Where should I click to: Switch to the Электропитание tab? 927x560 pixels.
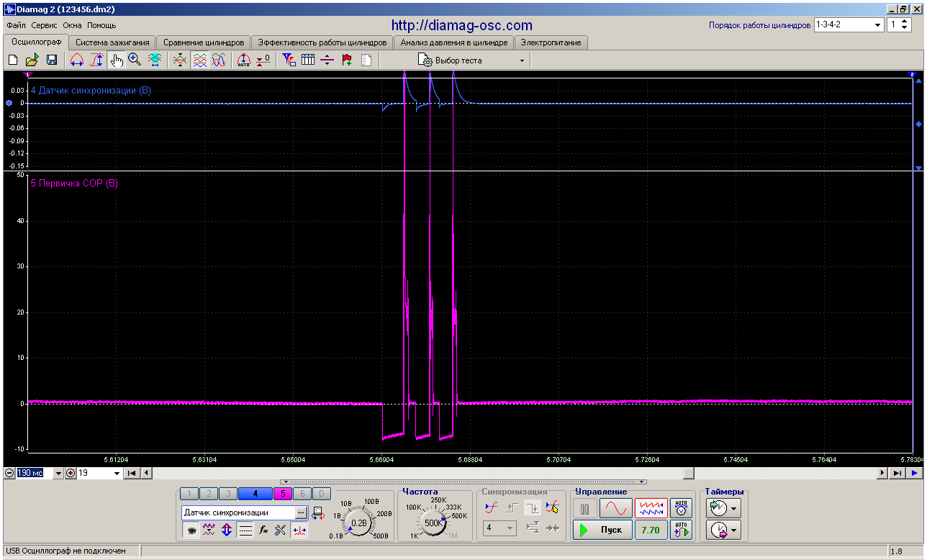click(x=551, y=42)
